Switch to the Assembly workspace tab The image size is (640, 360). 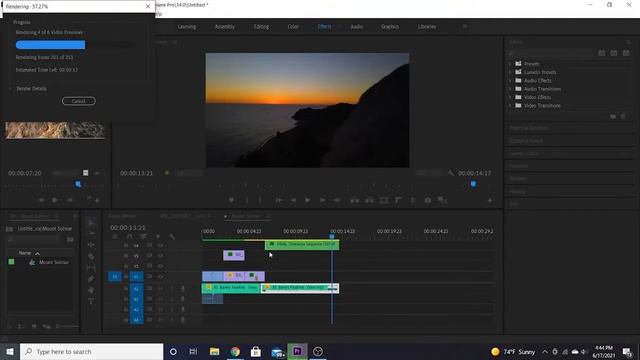(225, 27)
